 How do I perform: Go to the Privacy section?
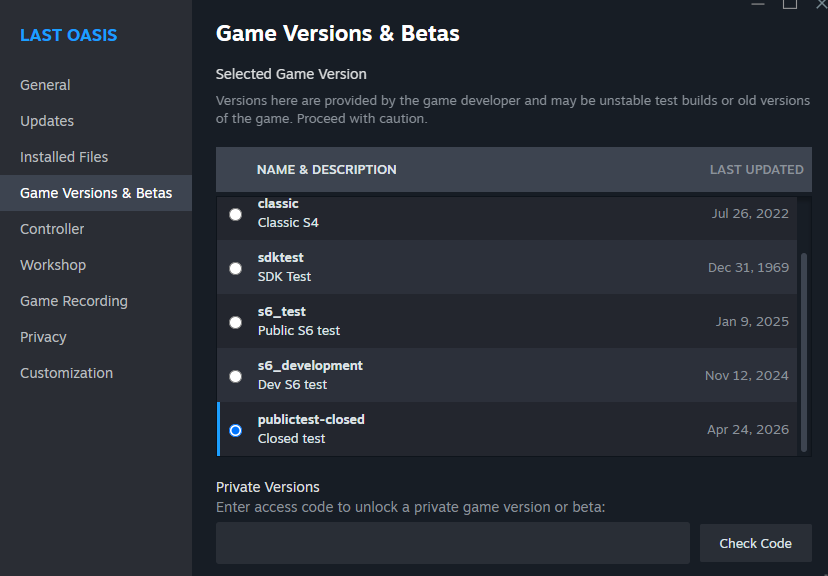(43, 337)
